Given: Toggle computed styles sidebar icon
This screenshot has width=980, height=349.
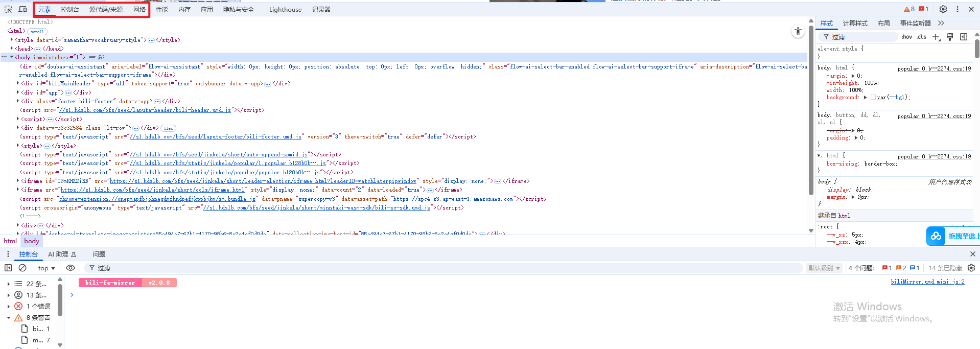Looking at the screenshot, I should tap(964, 37).
